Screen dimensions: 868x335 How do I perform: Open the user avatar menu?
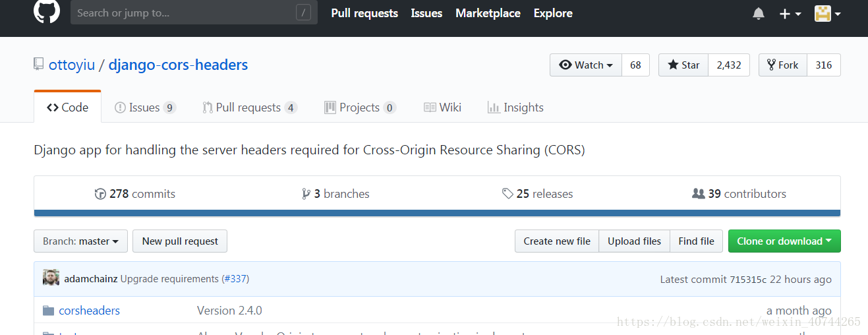[x=827, y=13]
